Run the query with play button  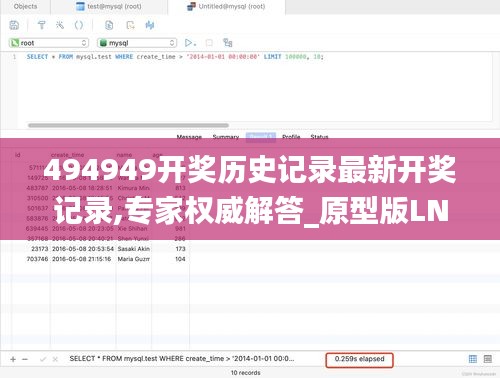pyautogui.click(x=189, y=43)
